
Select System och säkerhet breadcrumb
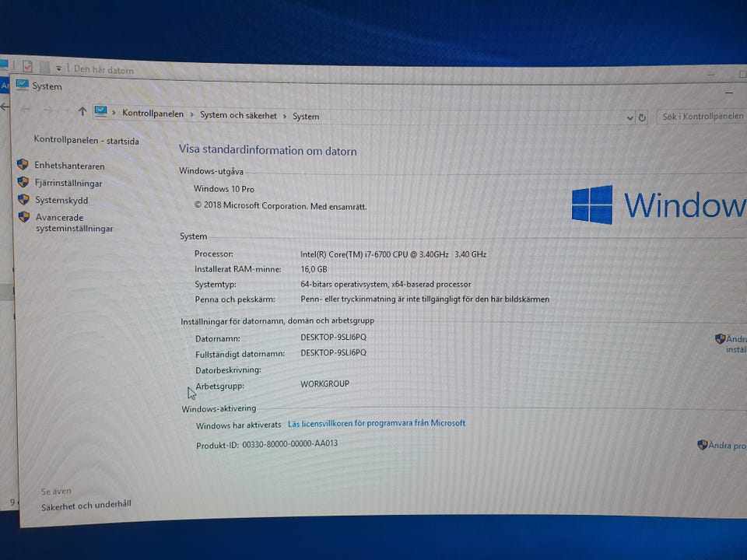click(x=238, y=115)
